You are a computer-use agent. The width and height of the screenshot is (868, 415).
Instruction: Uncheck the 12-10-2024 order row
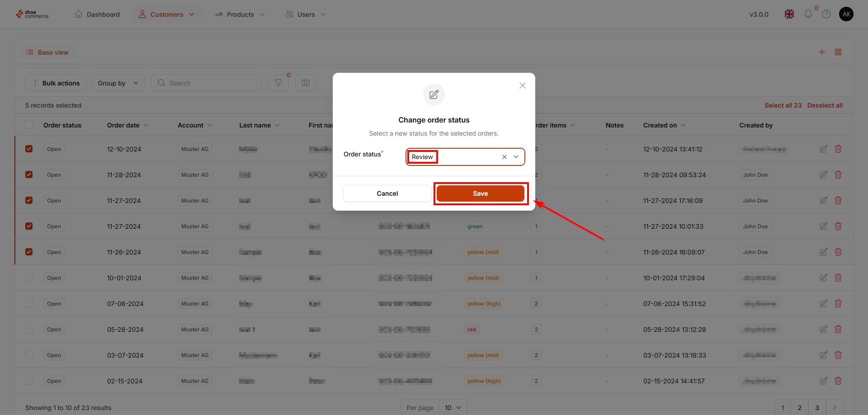pyautogui.click(x=29, y=149)
